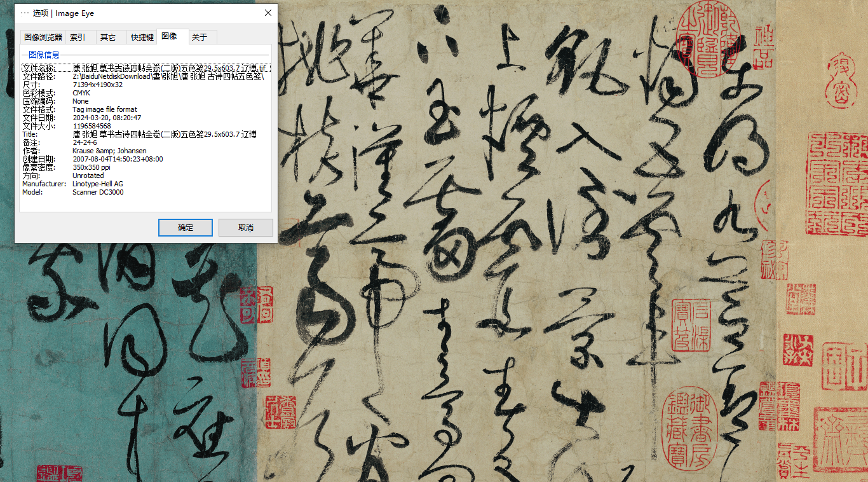The width and height of the screenshot is (868, 482).
Task: Open the 索引 tab
Action: pyautogui.click(x=78, y=38)
